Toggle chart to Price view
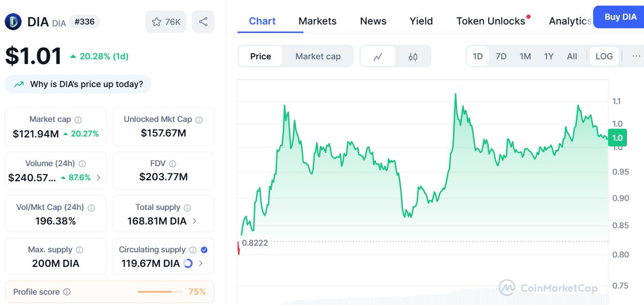Viewport: 644px width, 305px height. click(261, 56)
